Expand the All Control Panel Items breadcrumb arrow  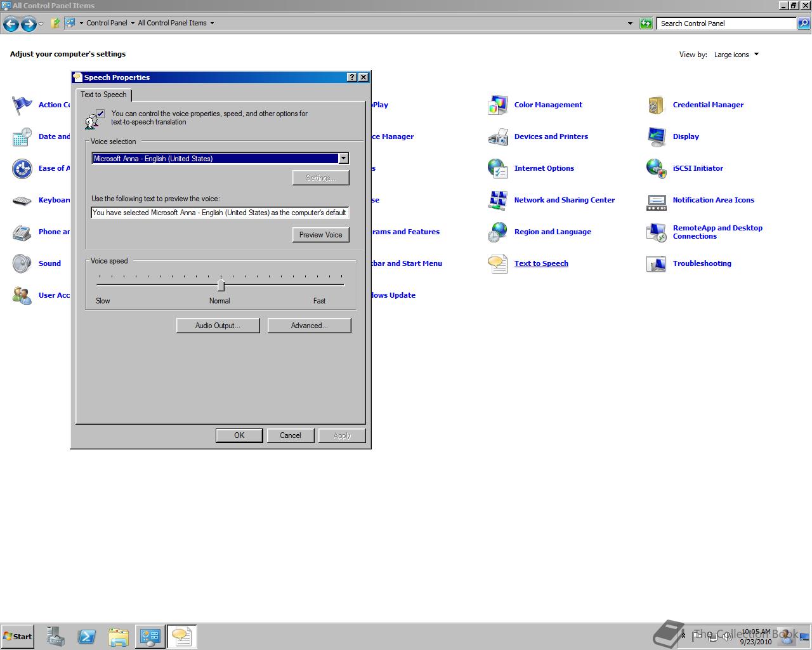[x=212, y=23]
